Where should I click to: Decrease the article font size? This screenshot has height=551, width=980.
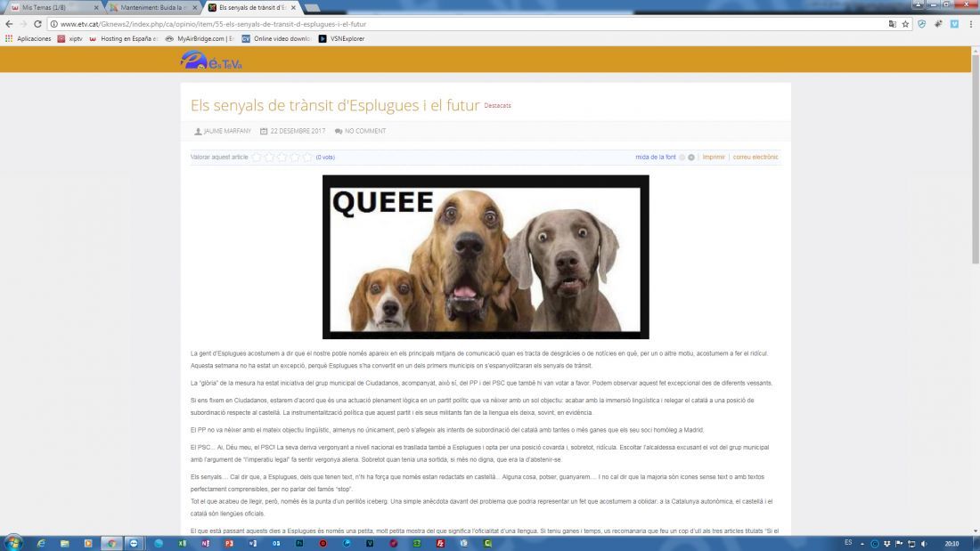point(682,158)
